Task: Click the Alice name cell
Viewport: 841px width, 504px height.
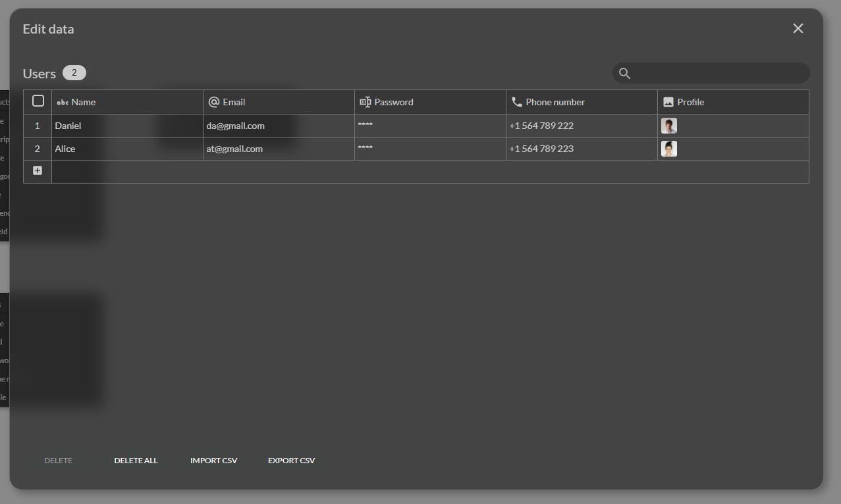Action: pos(128,149)
